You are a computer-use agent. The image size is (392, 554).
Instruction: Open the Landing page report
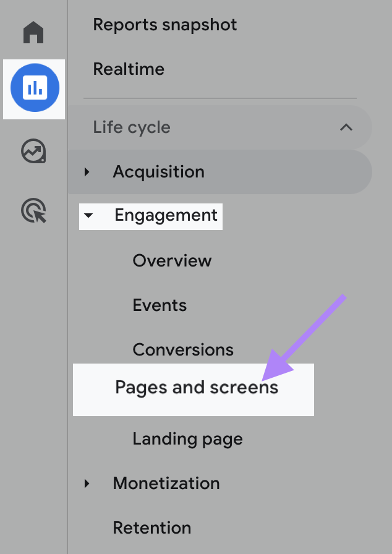[x=187, y=439]
